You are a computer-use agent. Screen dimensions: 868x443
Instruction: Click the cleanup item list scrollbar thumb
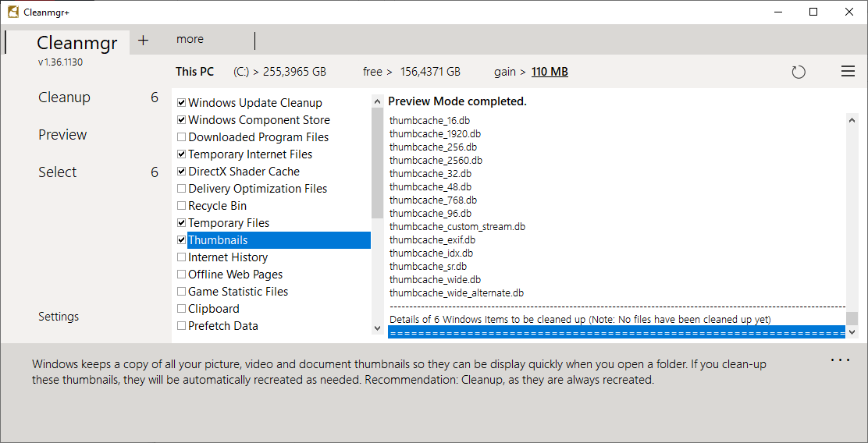[377, 162]
